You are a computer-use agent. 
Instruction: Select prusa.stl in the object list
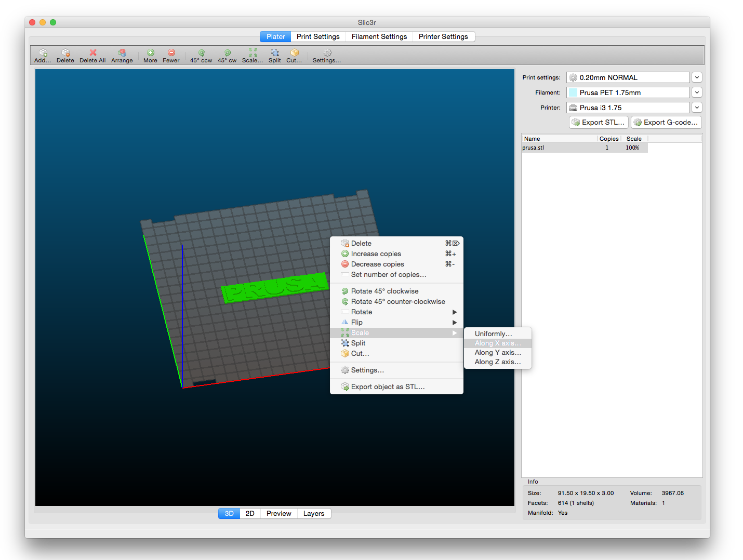click(534, 148)
